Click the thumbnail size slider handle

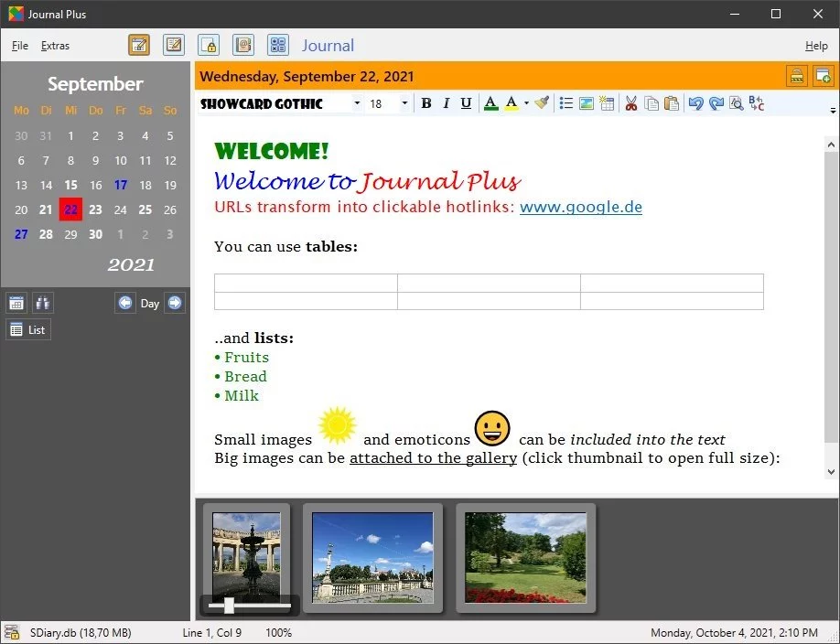229,606
